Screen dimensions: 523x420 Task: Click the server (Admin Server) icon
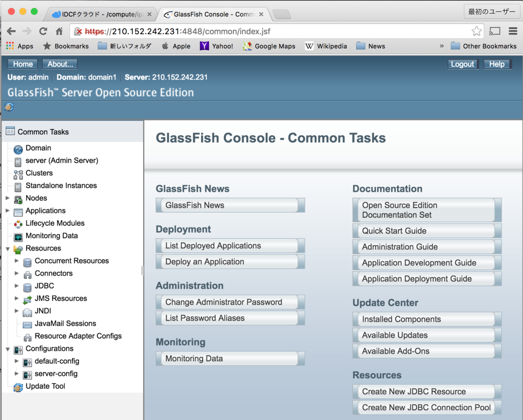point(18,162)
